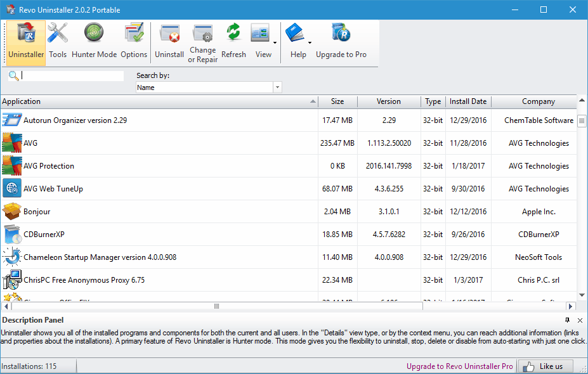588x374 pixels.
Task: Select the Bonjour box icon
Action: [11, 211]
